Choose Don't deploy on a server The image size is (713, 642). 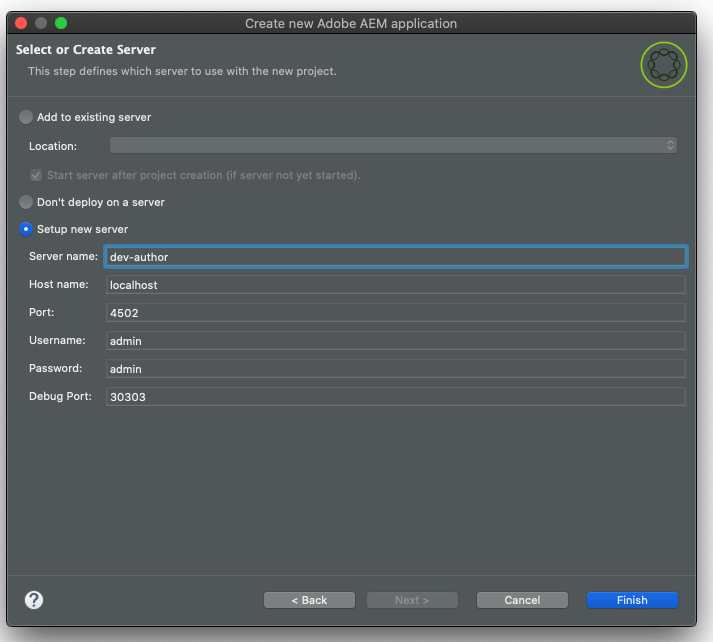point(26,202)
